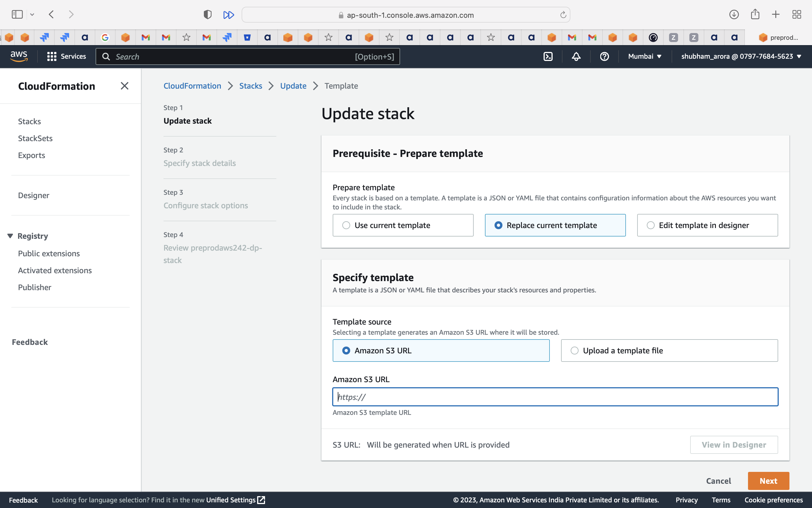Screen dimensions: 812x508
Task: Focus the AWS Search box
Action: click(248, 56)
